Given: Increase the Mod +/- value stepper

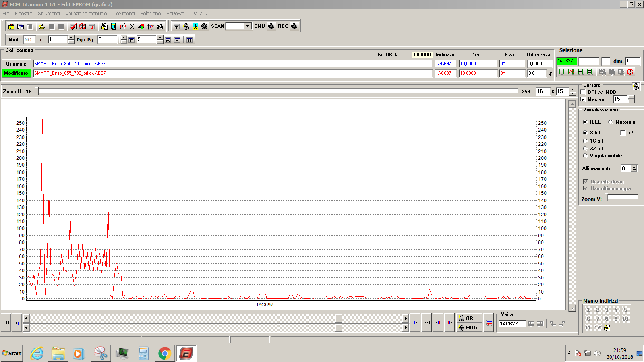Looking at the screenshot, I should (71, 38).
